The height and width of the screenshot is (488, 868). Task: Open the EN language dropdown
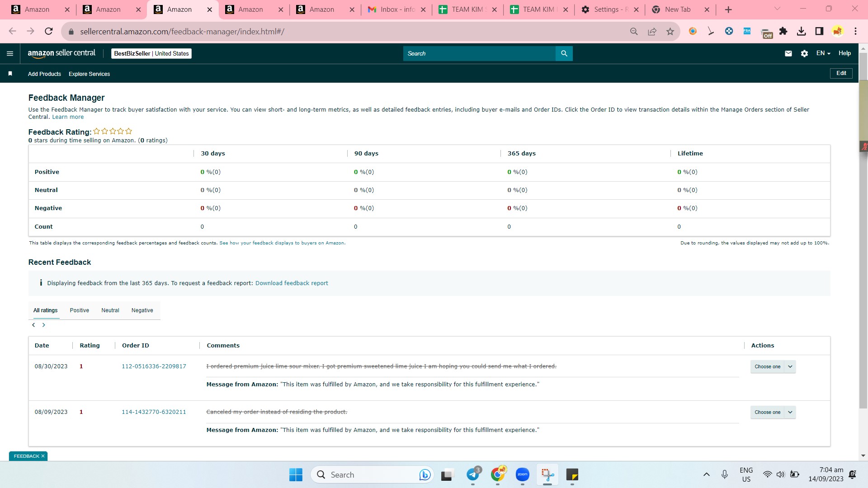(x=823, y=53)
